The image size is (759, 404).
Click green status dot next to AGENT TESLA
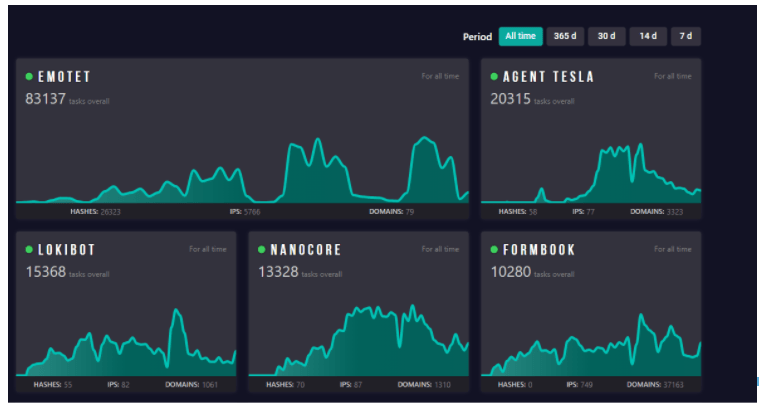(x=494, y=76)
